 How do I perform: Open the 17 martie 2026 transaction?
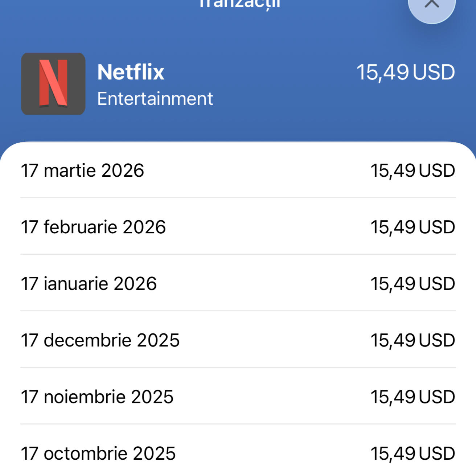(82, 171)
